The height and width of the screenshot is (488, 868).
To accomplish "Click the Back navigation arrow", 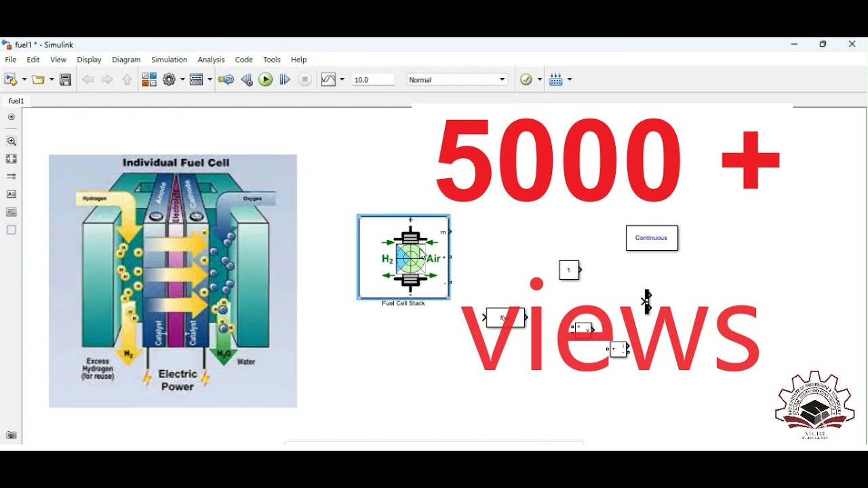I will pos(87,80).
